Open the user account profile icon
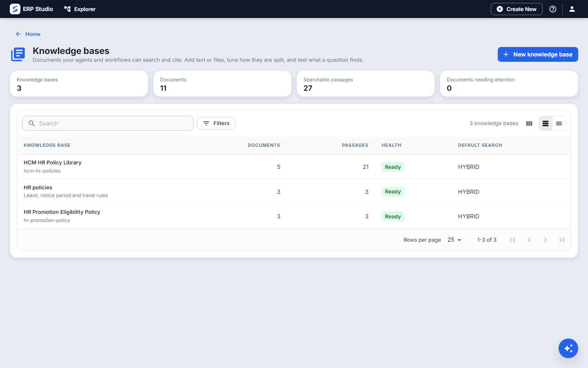 pos(572,9)
